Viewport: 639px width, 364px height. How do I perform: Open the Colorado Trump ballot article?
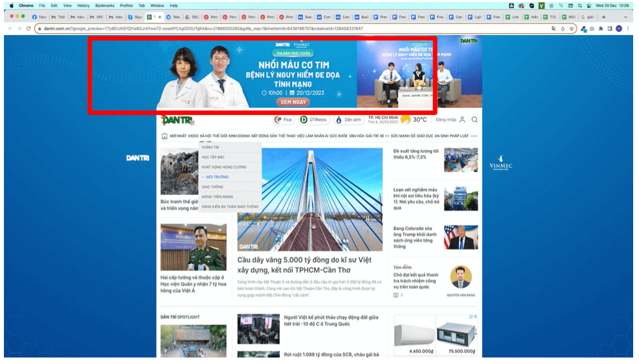(415, 237)
